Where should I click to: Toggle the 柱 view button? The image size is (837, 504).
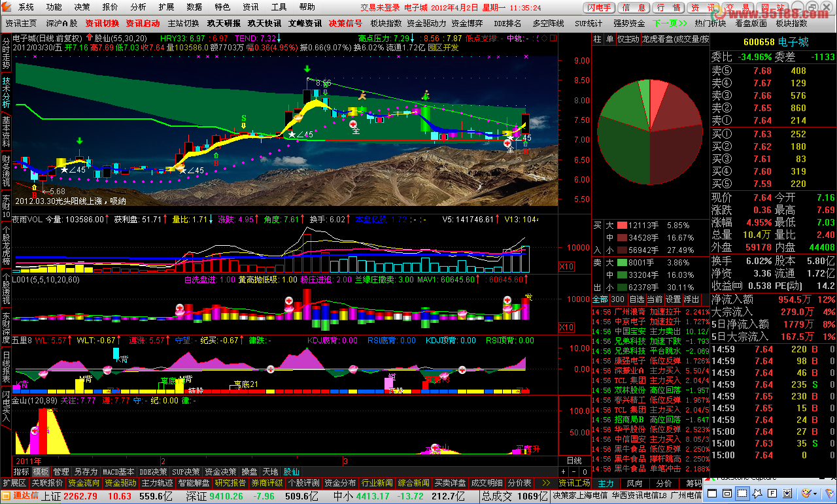tap(598, 39)
